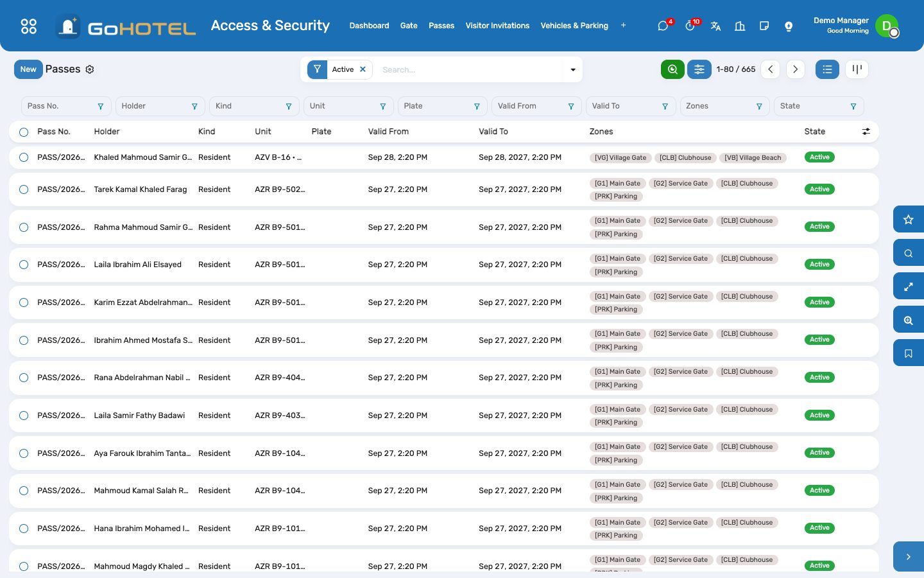924x578 pixels.
Task: Open the timer activities icon with badge
Action: (690, 26)
